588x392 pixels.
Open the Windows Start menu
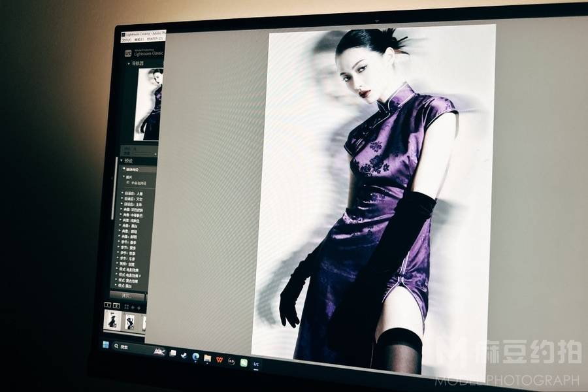[106, 345]
